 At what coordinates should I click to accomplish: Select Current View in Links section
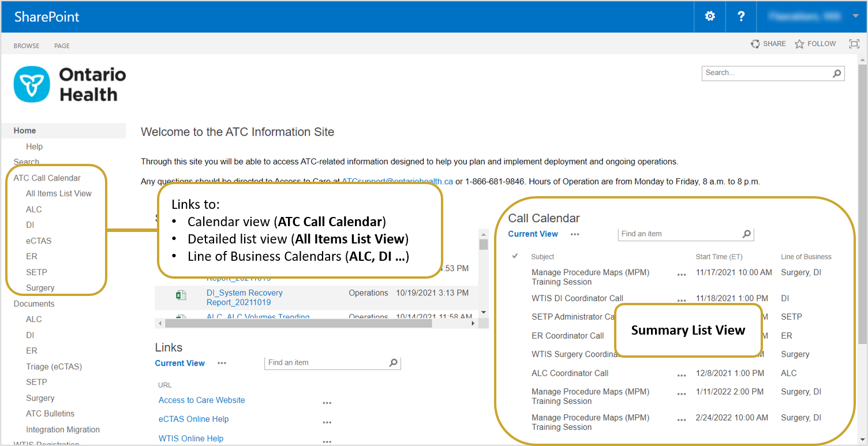click(180, 363)
